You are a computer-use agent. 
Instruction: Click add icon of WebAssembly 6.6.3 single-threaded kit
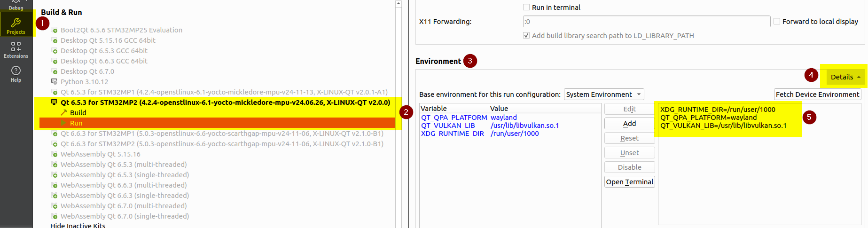click(54, 196)
